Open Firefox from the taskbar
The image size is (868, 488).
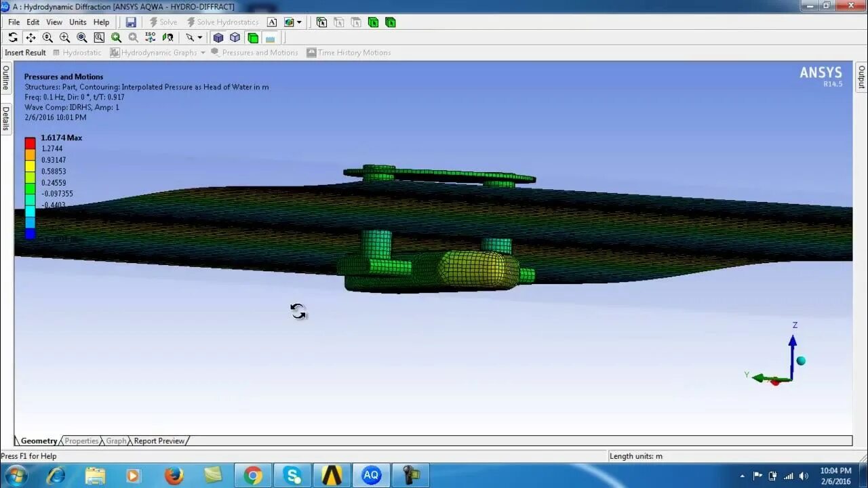pos(174,476)
